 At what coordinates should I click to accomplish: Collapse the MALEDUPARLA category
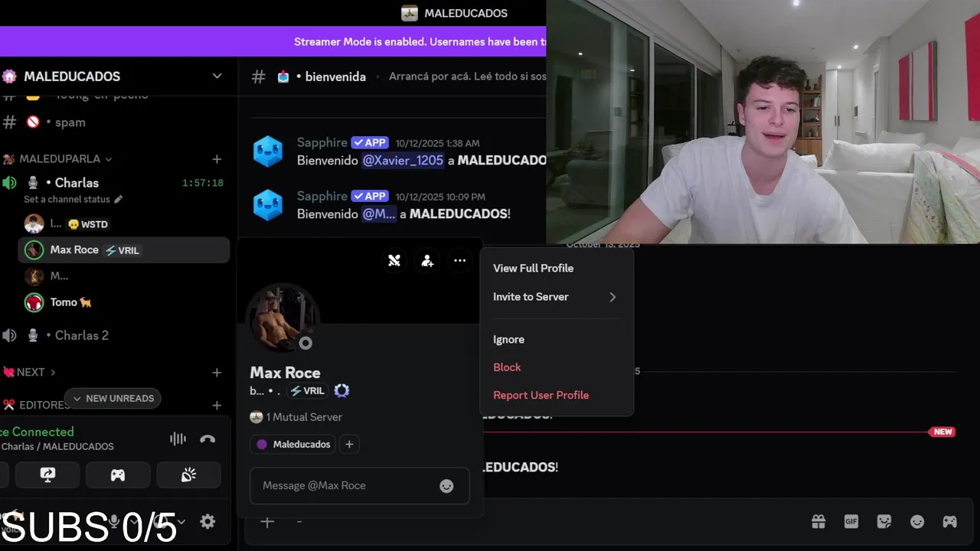click(x=66, y=159)
